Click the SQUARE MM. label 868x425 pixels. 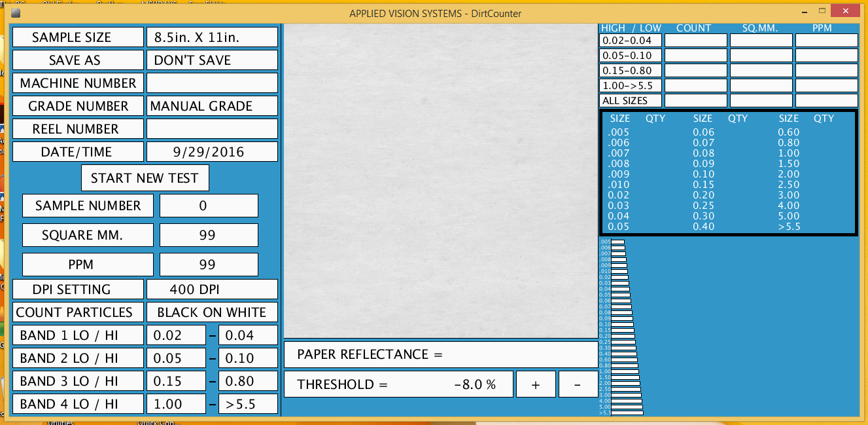[88, 235]
